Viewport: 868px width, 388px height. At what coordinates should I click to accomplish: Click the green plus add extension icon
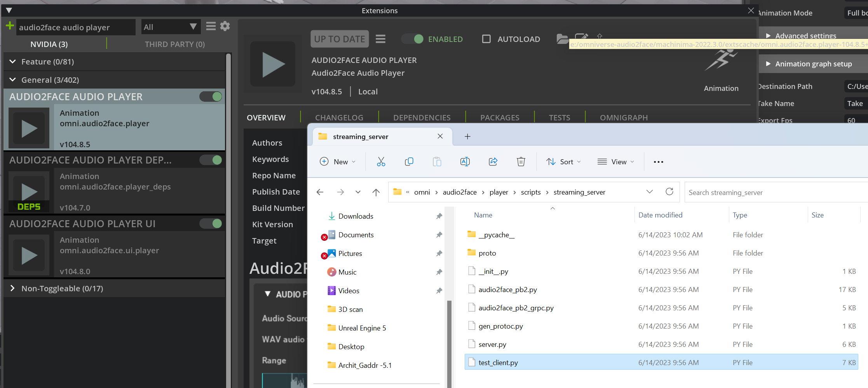10,26
